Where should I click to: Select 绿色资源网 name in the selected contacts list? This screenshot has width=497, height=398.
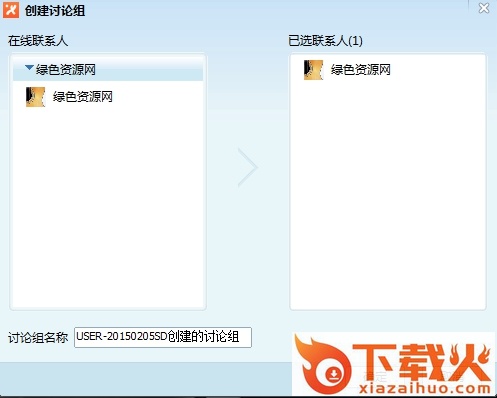pos(361,70)
